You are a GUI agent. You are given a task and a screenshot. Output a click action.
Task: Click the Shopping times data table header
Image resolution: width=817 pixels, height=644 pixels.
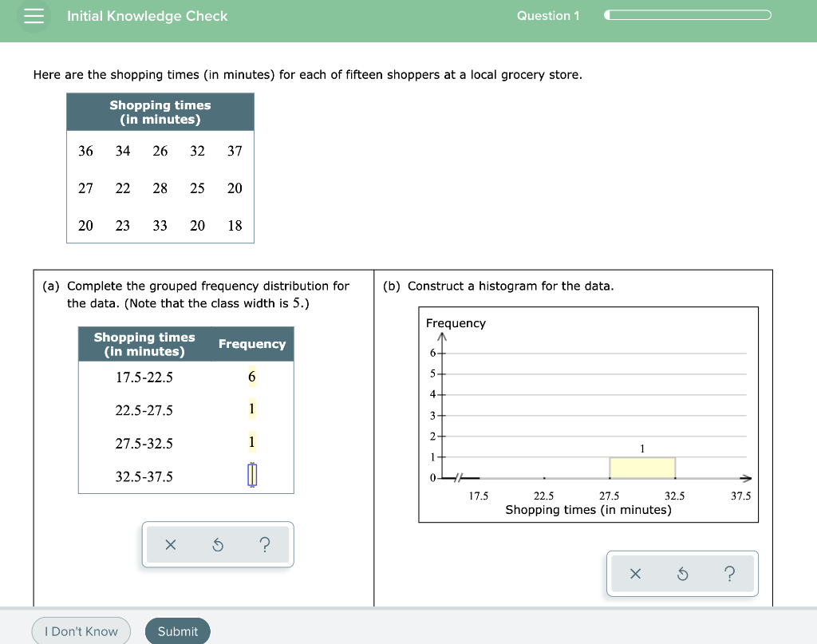[x=160, y=112]
